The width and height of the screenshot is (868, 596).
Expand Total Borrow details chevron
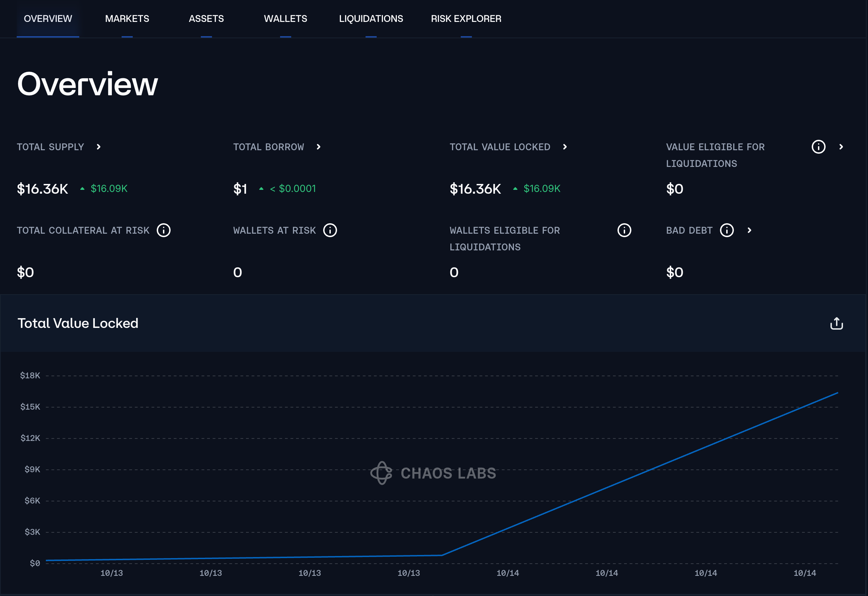pyautogui.click(x=319, y=147)
